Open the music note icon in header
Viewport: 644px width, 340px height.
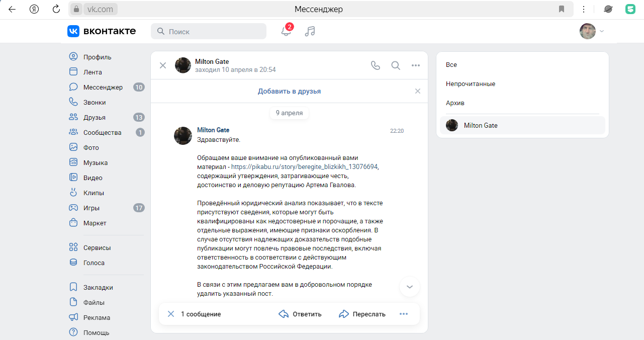pyautogui.click(x=310, y=31)
